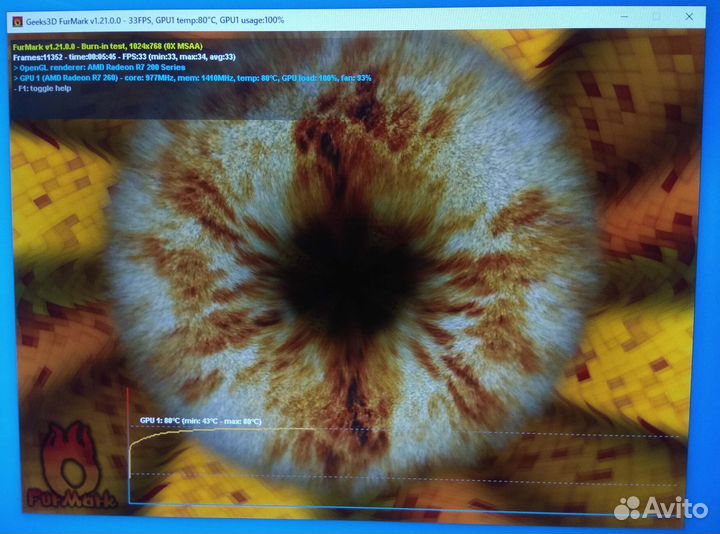Click the GPU 1 temperature graph label
Viewport: 720px width, 534px height.
click(199, 421)
